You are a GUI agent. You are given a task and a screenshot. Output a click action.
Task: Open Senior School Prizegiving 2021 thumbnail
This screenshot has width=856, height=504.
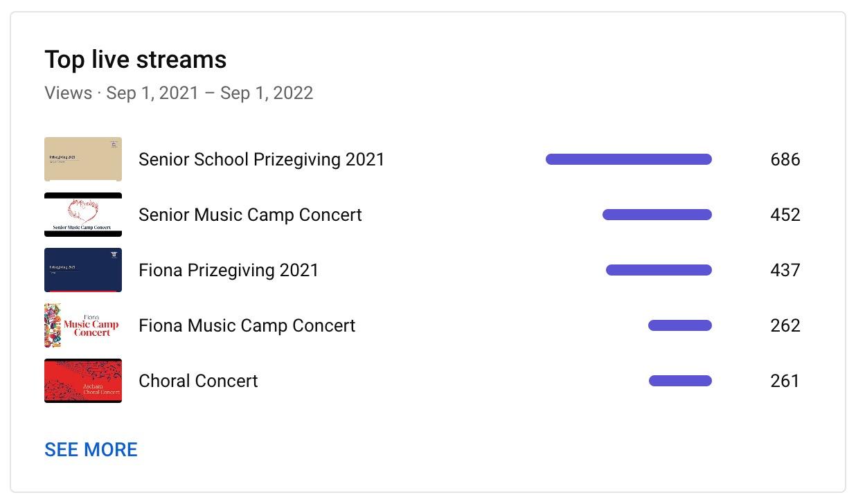point(83,159)
